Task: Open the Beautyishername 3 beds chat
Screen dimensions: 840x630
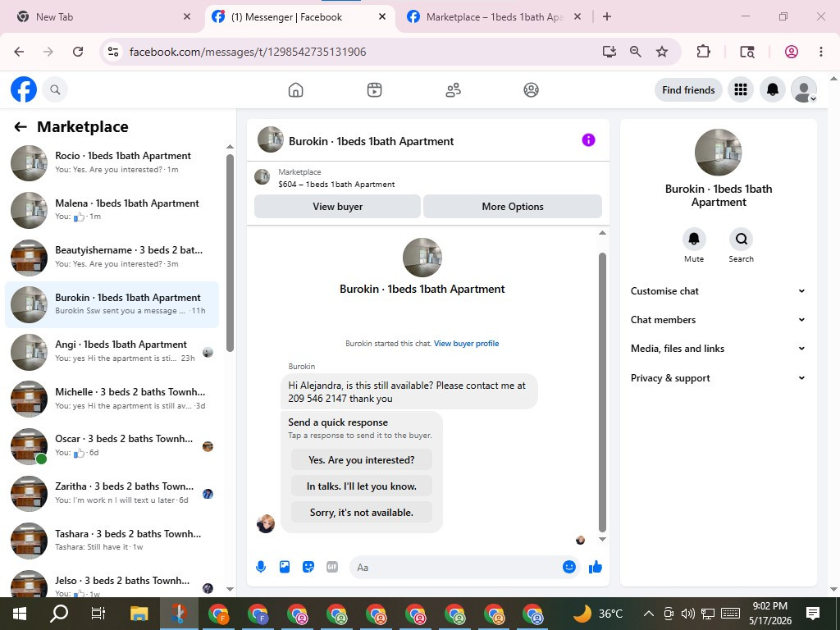Action: 112,257
